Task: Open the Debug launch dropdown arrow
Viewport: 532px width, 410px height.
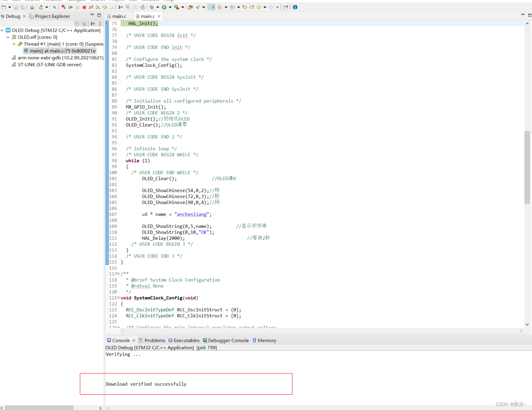Action: click(157, 7)
